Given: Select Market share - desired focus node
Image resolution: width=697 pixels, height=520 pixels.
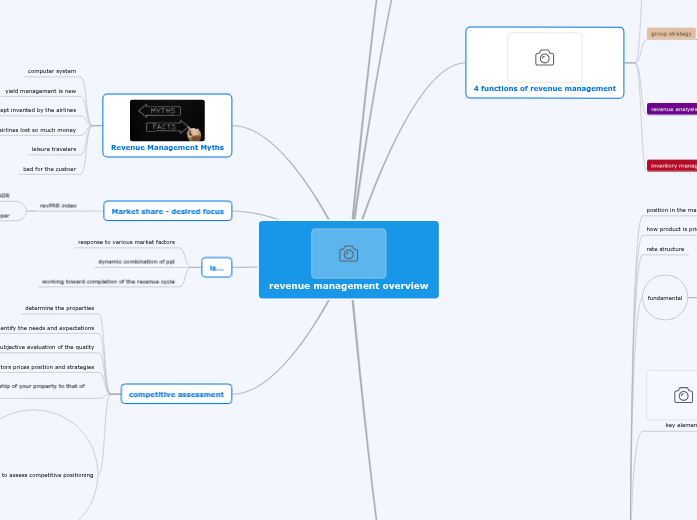Looking at the screenshot, I should pos(167,211).
